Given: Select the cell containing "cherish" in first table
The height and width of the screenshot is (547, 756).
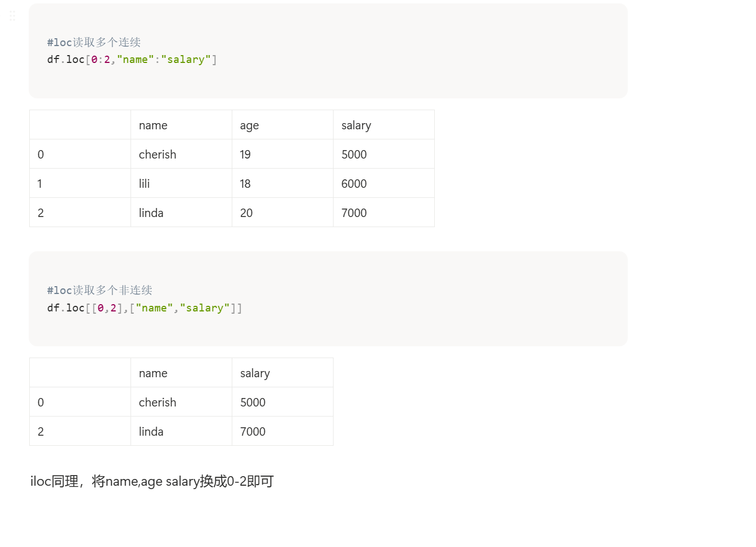Looking at the screenshot, I should click(157, 154).
